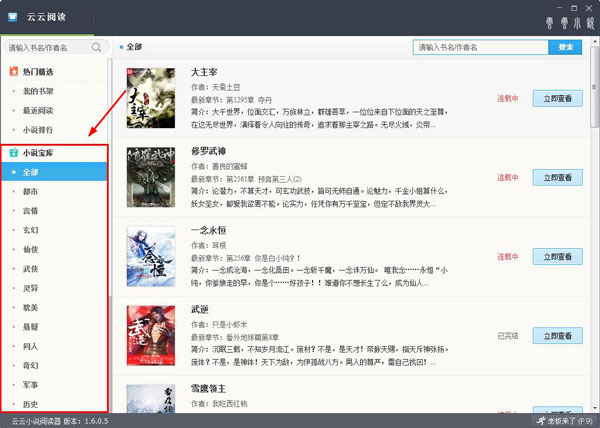Click author line 我吃西红柿
The width and height of the screenshot is (600, 428).
click(x=219, y=404)
